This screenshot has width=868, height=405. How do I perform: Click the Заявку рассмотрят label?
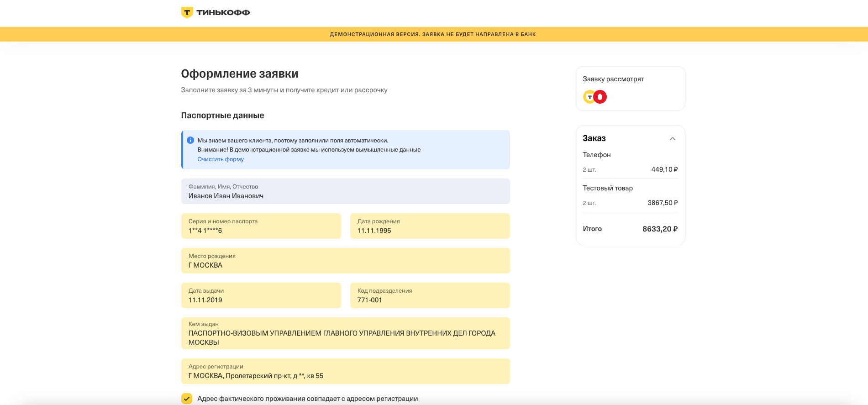point(613,79)
